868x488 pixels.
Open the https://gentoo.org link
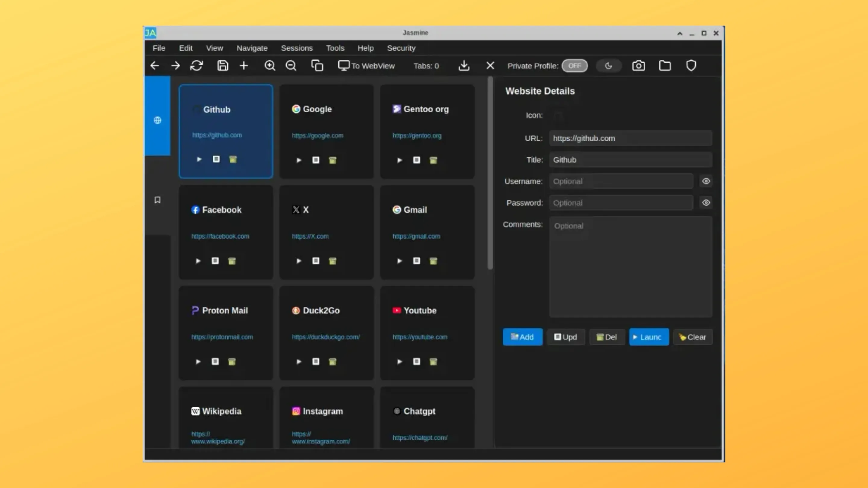click(417, 135)
